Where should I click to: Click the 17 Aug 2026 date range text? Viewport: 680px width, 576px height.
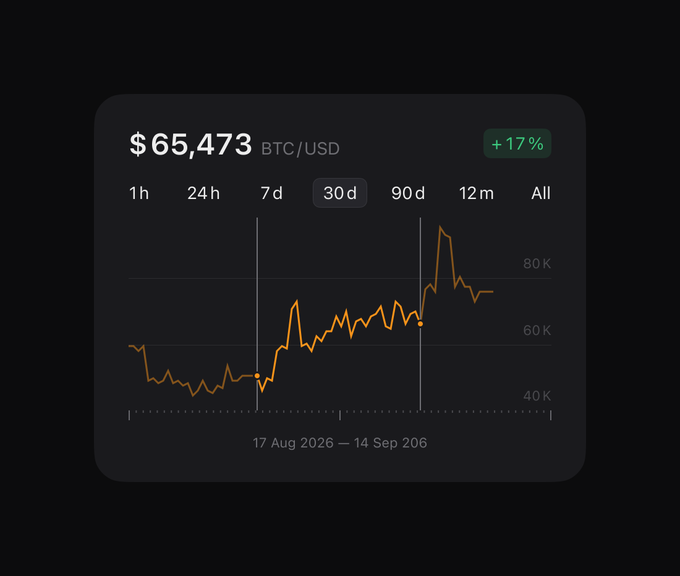click(x=340, y=443)
